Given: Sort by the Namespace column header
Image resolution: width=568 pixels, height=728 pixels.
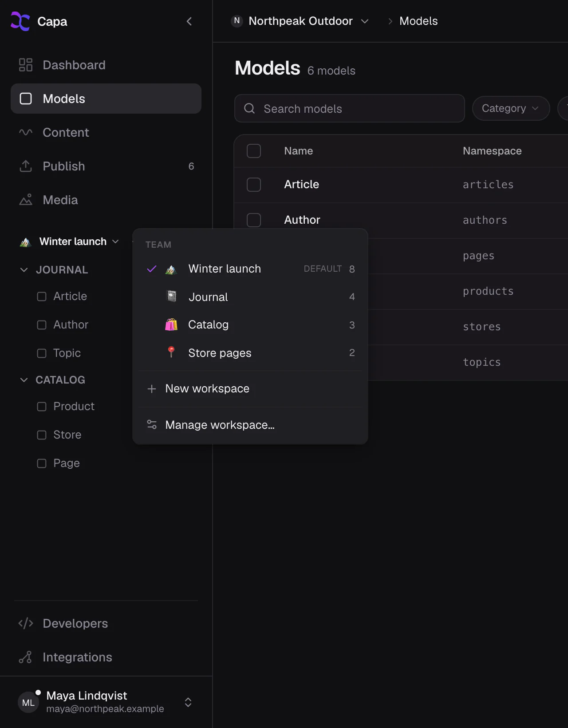Looking at the screenshot, I should [x=492, y=151].
